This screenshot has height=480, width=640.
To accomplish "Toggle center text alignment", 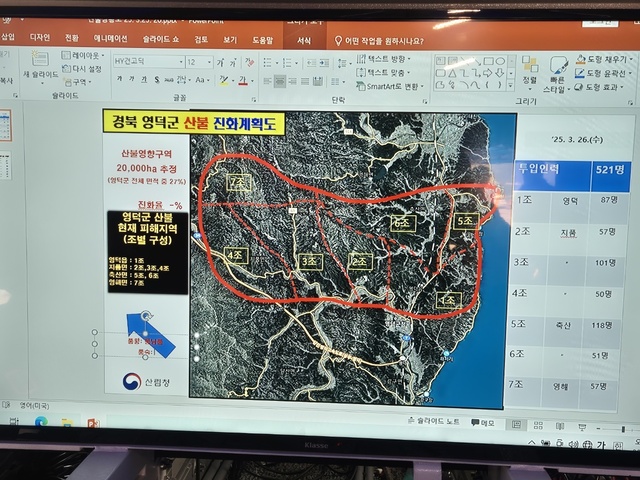I will pos(280,81).
